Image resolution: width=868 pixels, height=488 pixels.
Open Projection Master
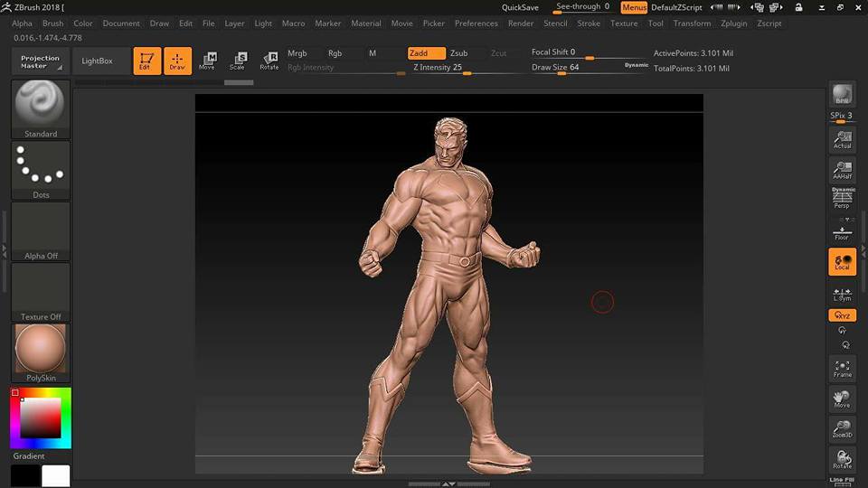coord(41,61)
